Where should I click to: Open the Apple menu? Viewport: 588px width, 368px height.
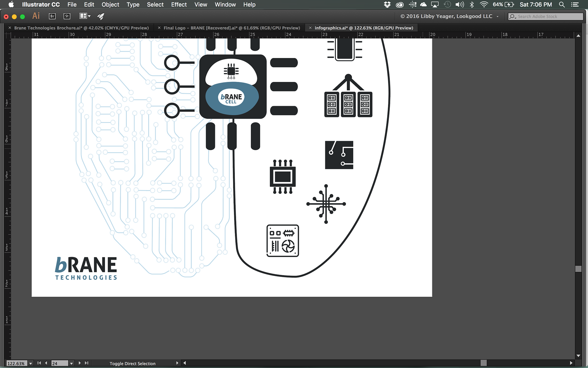(x=11, y=4)
